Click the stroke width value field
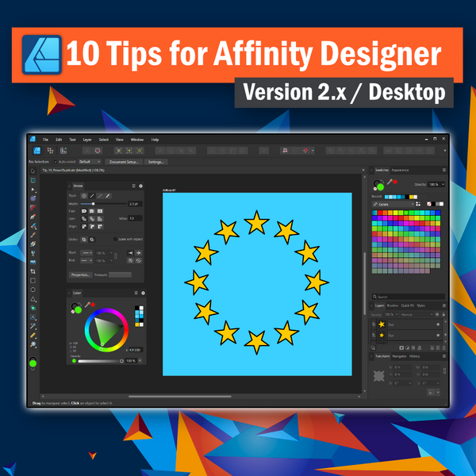Image resolution: width=476 pixels, height=476 pixels. tap(135, 204)
